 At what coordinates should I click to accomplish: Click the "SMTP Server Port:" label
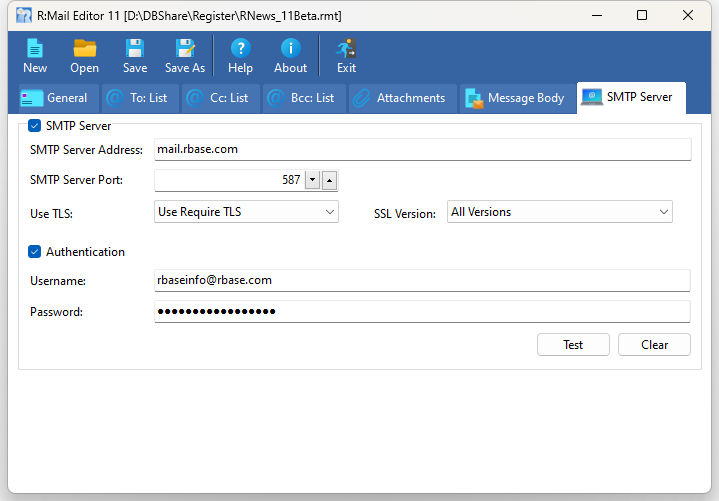point(76,180)
